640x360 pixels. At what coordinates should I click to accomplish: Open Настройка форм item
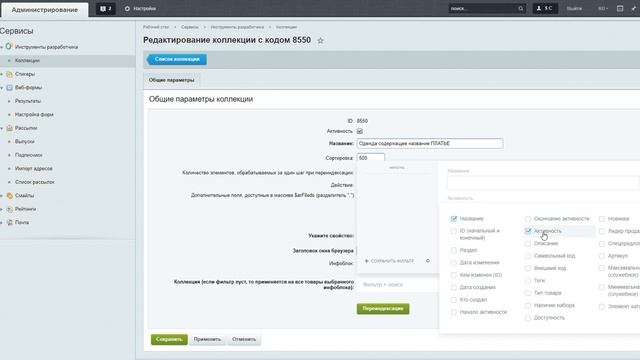(34, 115)
